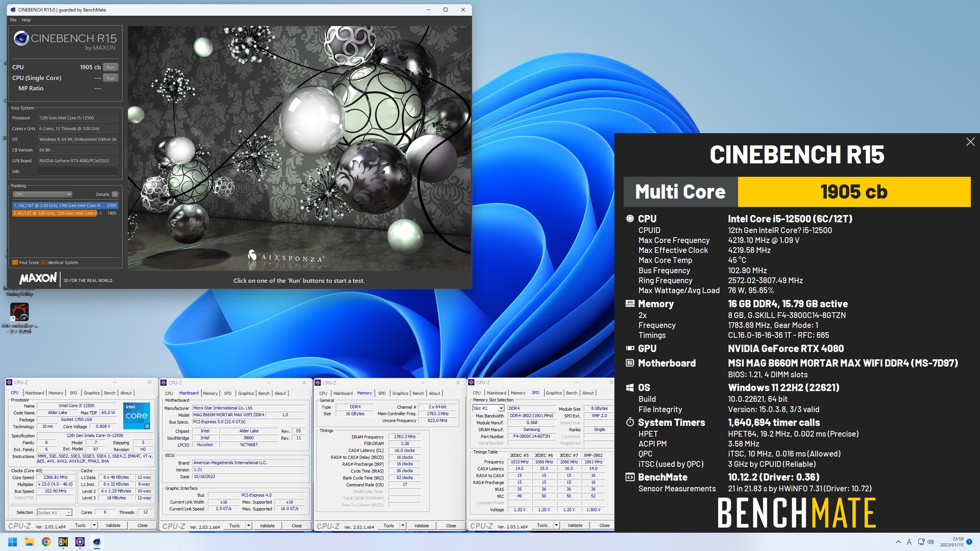The height and width of the screenshot is (551, 980).
Task: Click Validate in the SPD CPU-Z window
Action: [575, 525]
